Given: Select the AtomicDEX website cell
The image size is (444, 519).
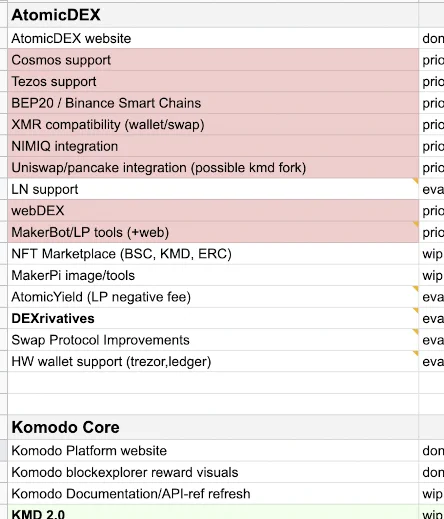Looking at the screenshot, I should coord(213,38).
